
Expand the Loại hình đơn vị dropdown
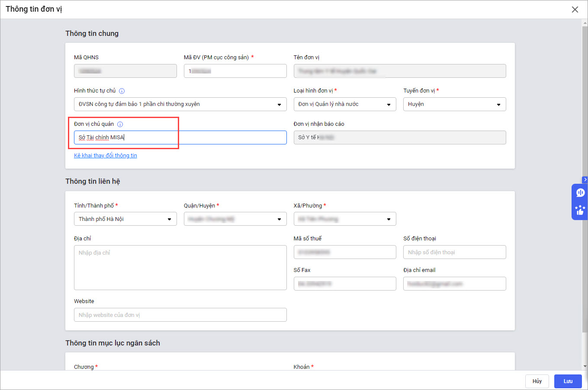(x=344, y=104)
